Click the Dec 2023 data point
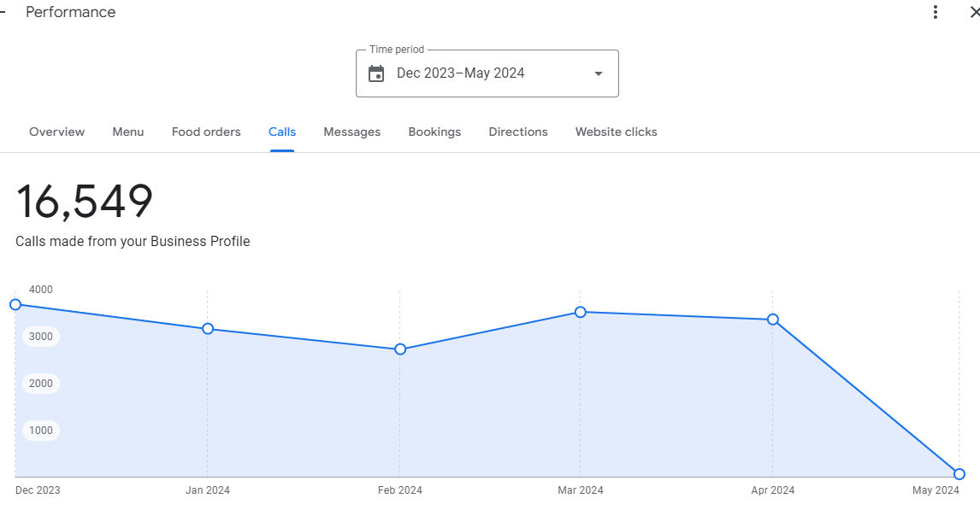Image resolution: width=980 pixels, height=528 pixels. [15, 304]
